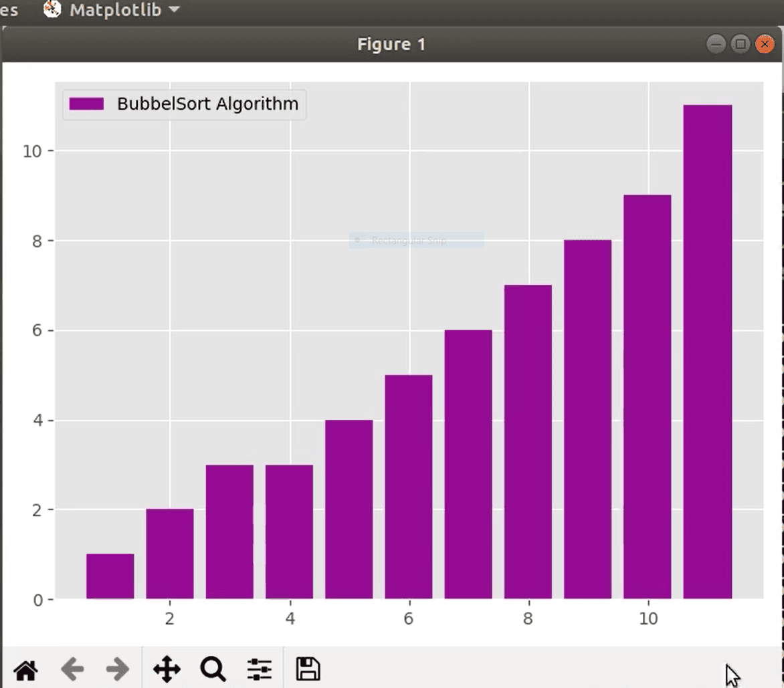Viewport: 784px width, 688px height.
Task: Minimize the Figure 1 window
Action: pos(716,45)
